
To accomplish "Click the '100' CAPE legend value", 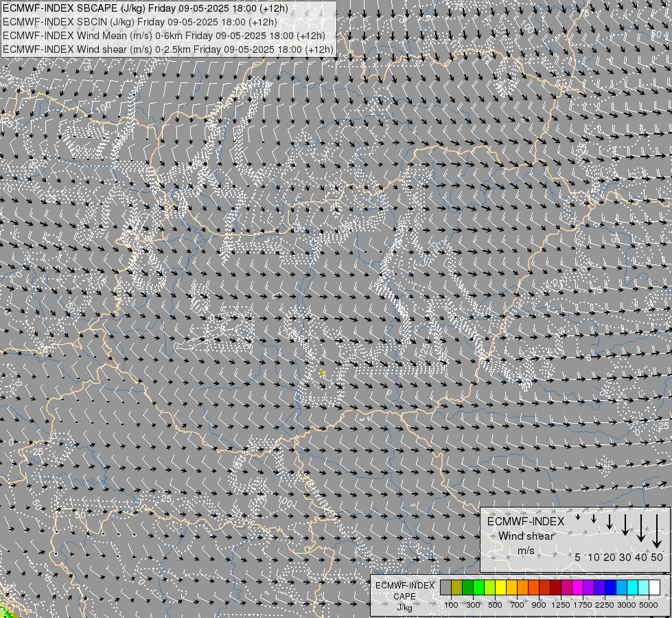I will point(451,605).
